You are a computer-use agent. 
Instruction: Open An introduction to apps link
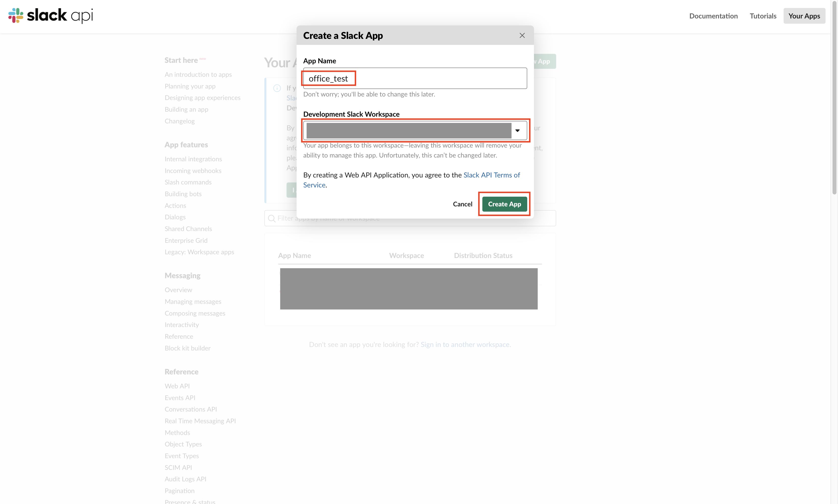(x=198, y=74)
